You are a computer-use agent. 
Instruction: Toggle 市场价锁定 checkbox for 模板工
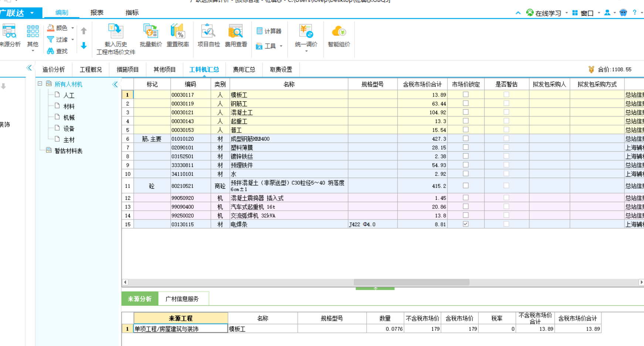point(466,95)
